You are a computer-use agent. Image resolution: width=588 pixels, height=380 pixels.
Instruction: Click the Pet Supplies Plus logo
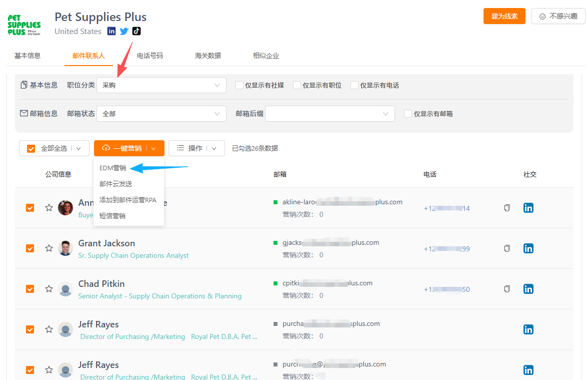(x=24, y=25)
